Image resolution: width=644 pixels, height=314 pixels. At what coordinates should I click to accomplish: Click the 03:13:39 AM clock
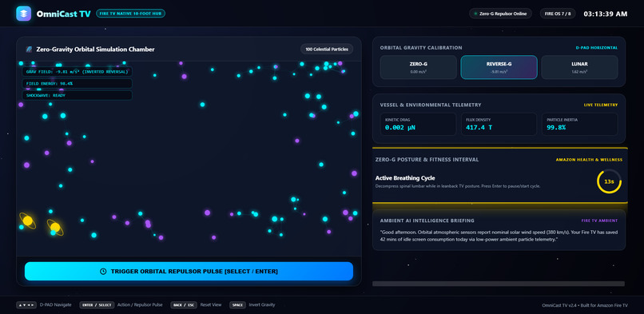(606, 14)
